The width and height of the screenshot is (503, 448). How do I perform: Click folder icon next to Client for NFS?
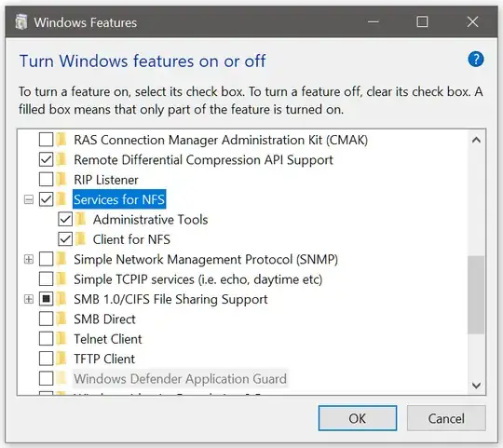tap(80, 239)
